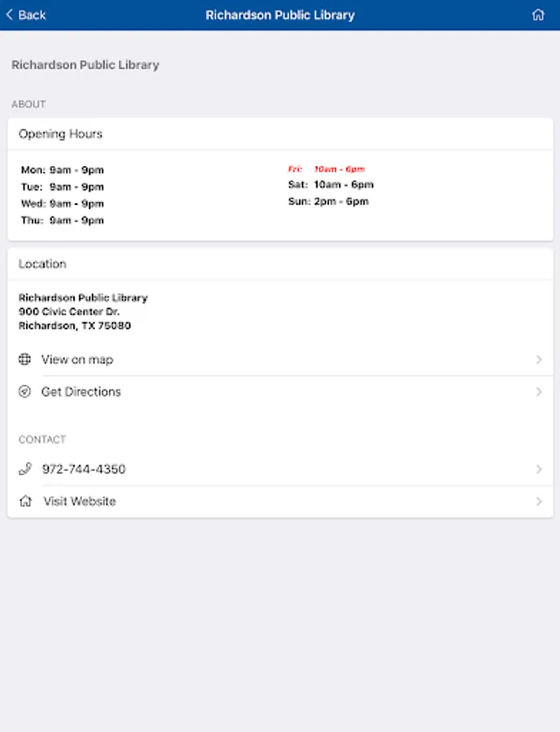
Task: Select Get Directions
Action: pyautogui.click(x=81, y=392)
